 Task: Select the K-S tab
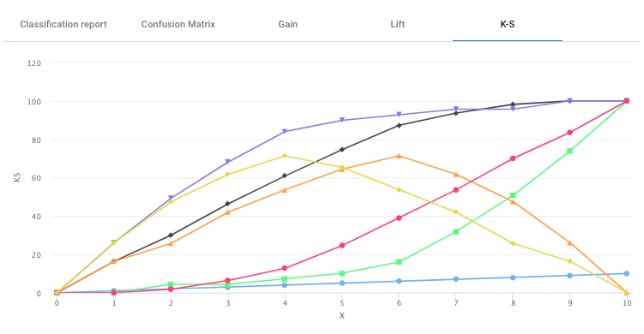pos(508,24)
